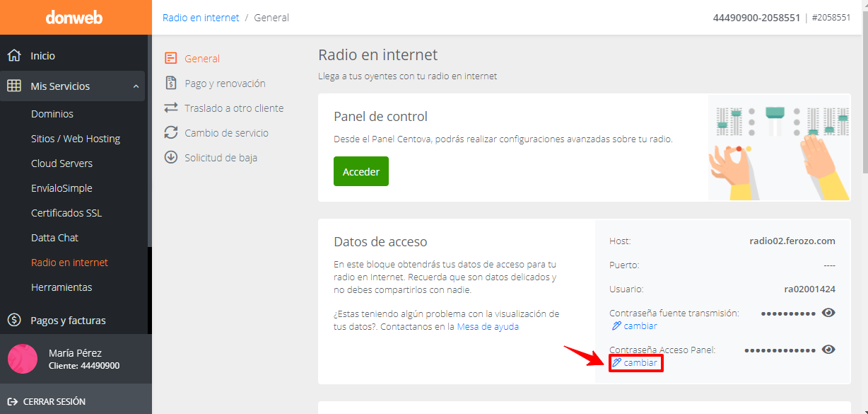Screen dimensions: 868x414
Task: Click the Puerto label
Action: click(624, 265)
